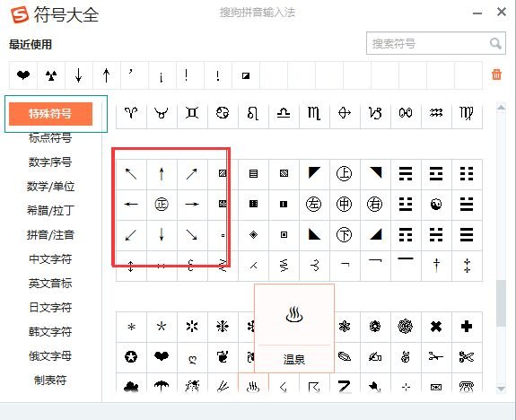Insert the lower-right diagonal arrow
This screenshot has width=516, height=420.
192,235
